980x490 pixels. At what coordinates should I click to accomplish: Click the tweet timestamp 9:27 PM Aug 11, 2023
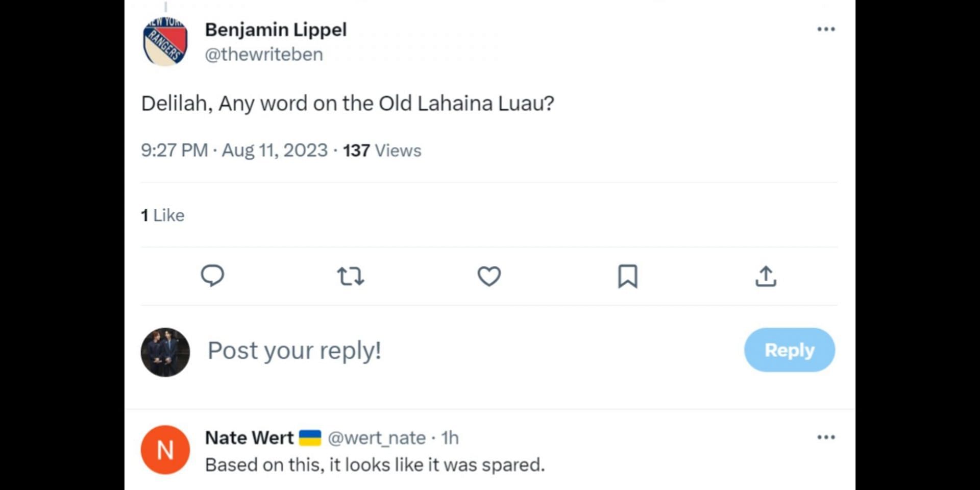(x=234, y=151)
